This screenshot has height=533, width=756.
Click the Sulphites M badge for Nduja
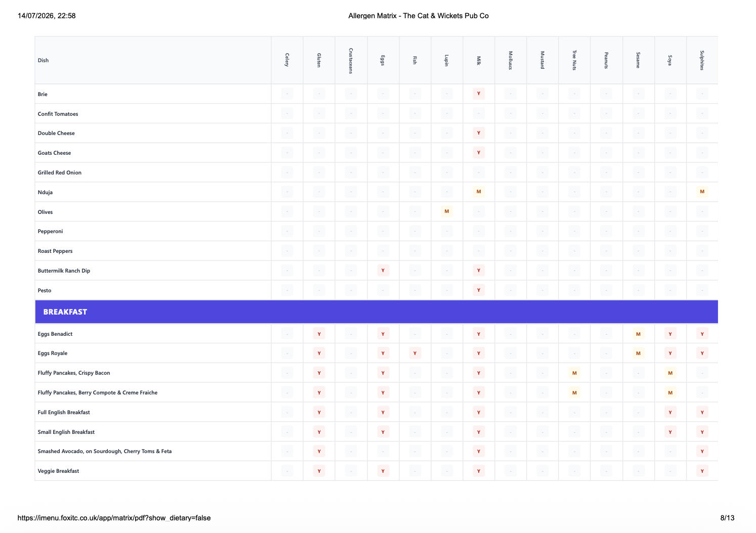702,192
